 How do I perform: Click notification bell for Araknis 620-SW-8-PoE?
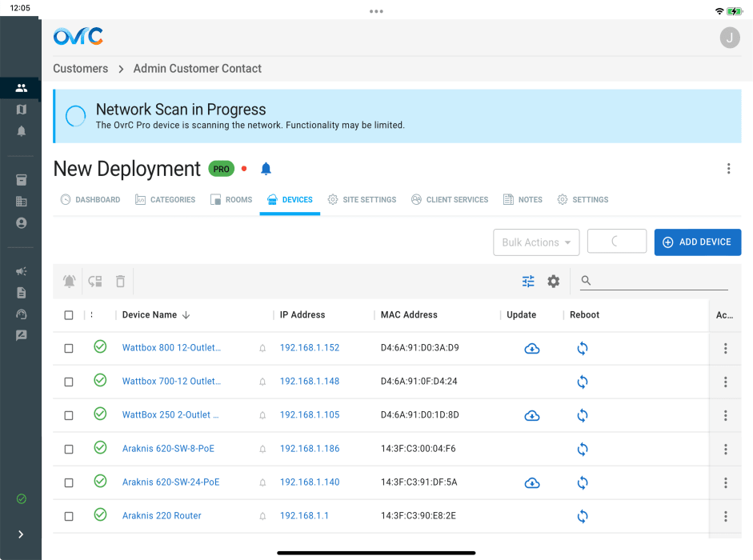[x=262, y=449]
